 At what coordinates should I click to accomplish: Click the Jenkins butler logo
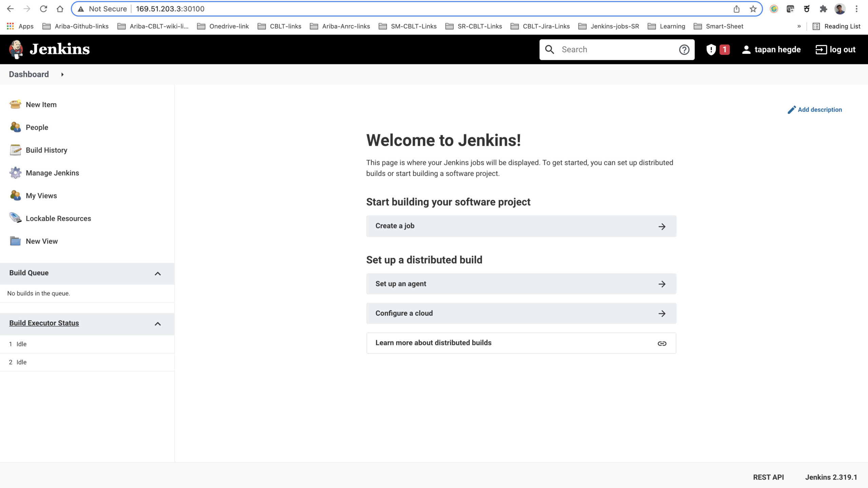click(16, 50)
